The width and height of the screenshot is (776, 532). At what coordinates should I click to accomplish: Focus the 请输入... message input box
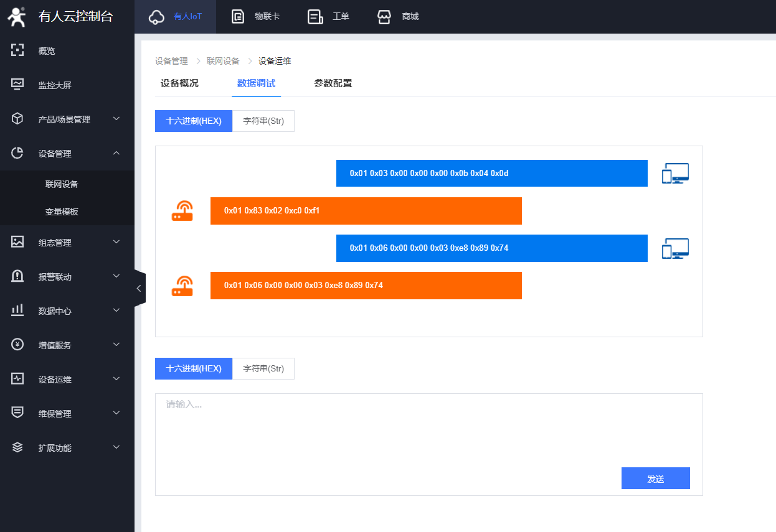429,444
